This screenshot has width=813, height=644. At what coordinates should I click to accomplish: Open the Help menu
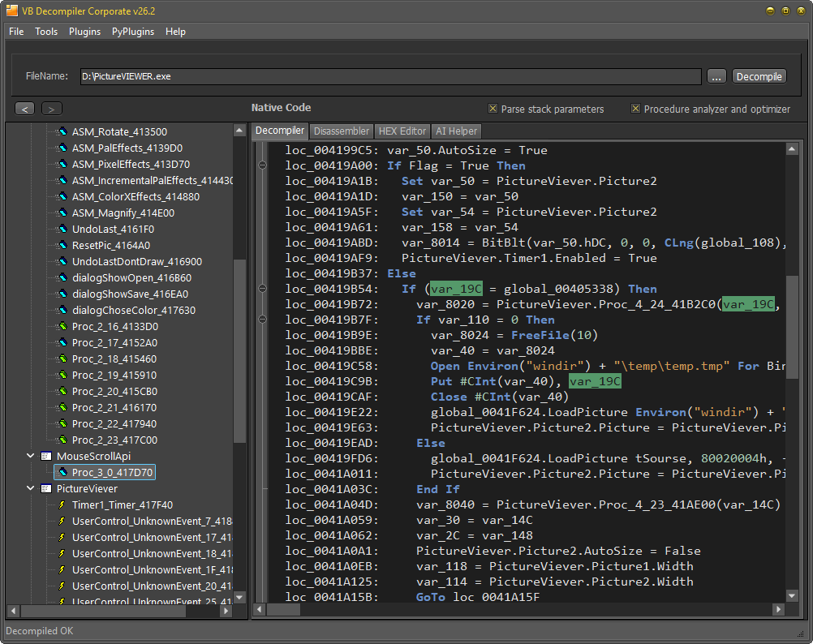pyautogui.click(x=175, y=32)
